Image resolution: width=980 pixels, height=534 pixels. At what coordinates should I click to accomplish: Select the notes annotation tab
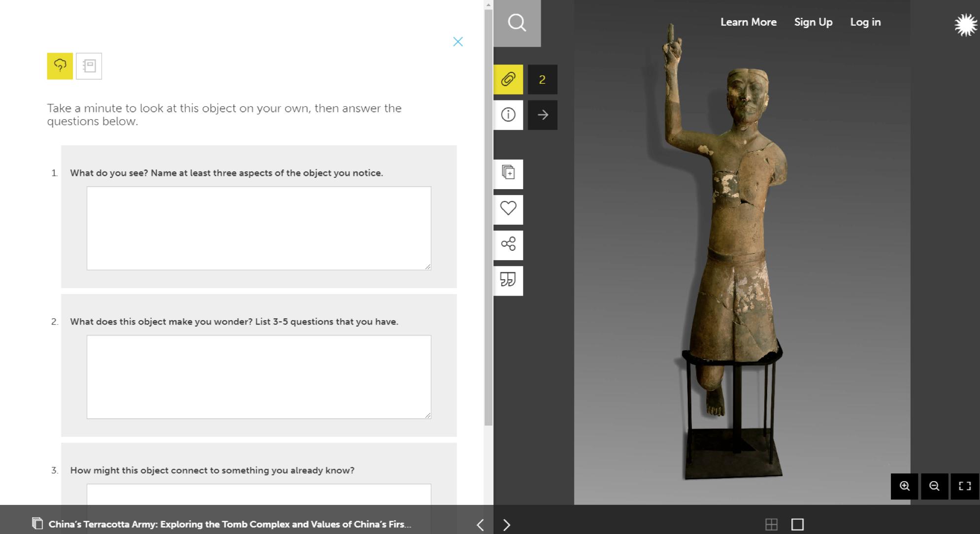tap(89, 66)
